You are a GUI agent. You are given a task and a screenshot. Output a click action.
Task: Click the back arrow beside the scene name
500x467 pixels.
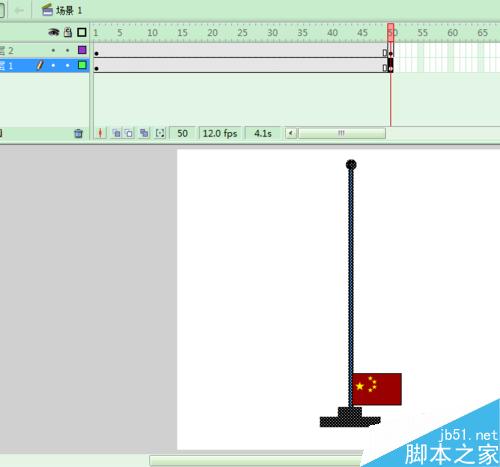(19, 11)
